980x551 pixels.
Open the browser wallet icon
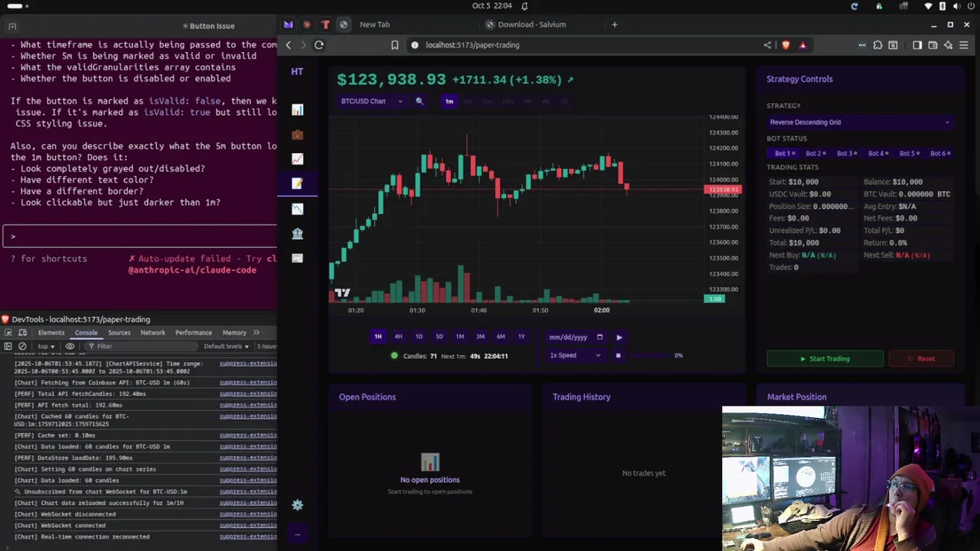click(x=933, y=45)
